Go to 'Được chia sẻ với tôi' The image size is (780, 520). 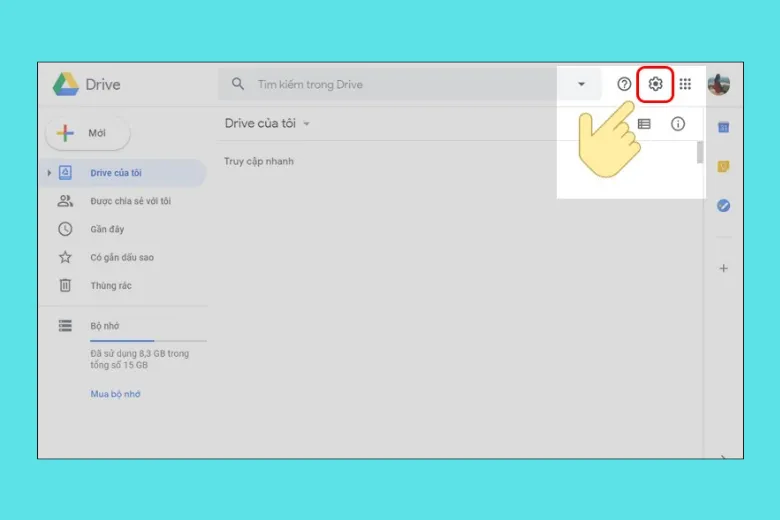[x=130, y=201]
